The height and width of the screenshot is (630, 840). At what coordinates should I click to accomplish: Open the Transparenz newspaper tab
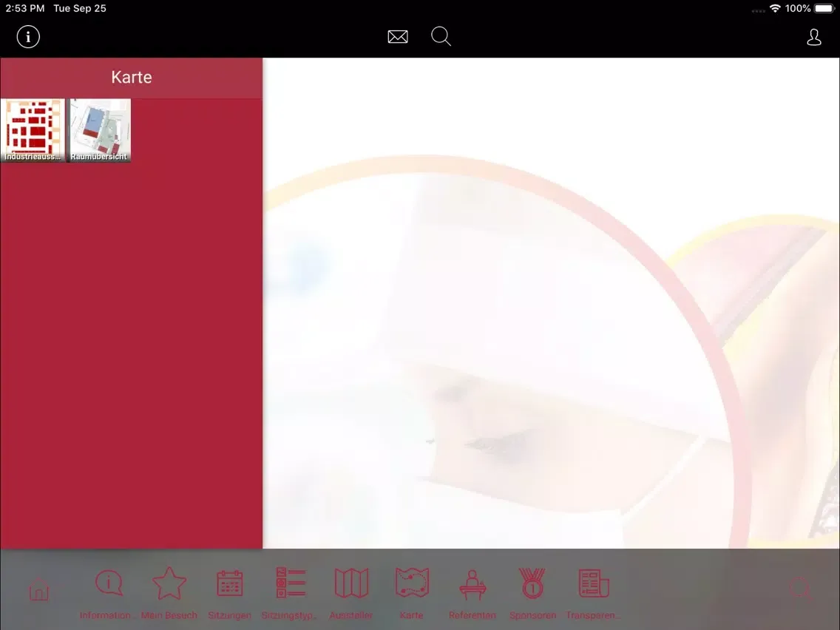(x=594, y=594)
